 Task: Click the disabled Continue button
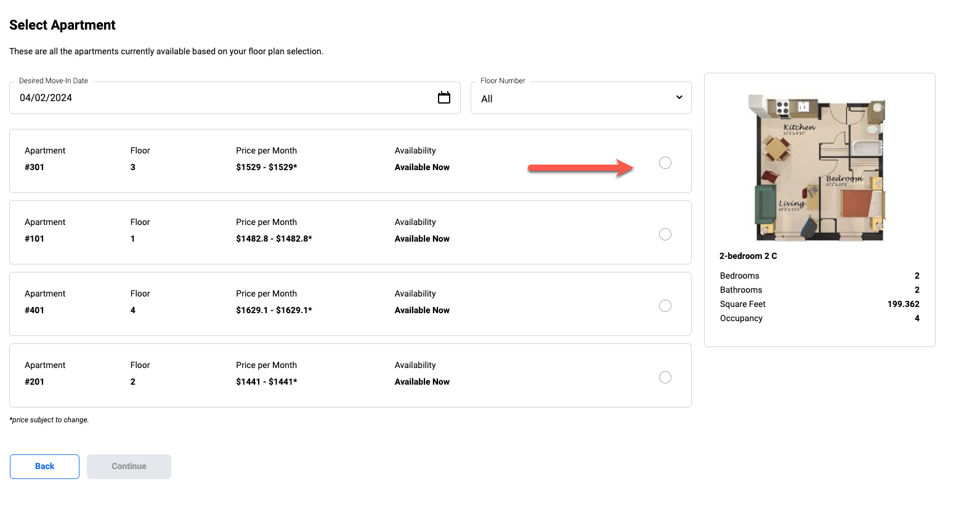pos(129,467)
